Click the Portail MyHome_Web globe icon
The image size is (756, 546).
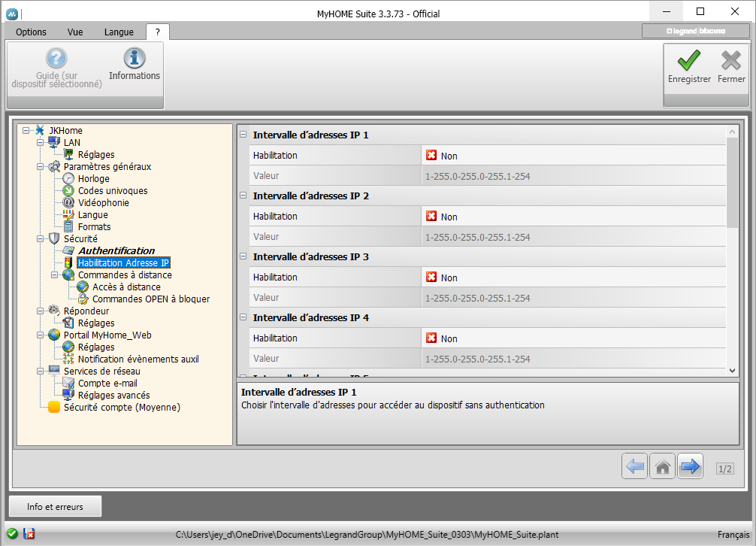(54, 335)
